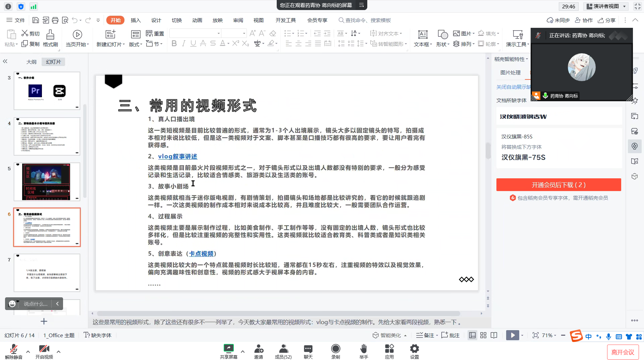
Task: Click the 离开会议 leave meeting button
Action: [x=623, y=352]
